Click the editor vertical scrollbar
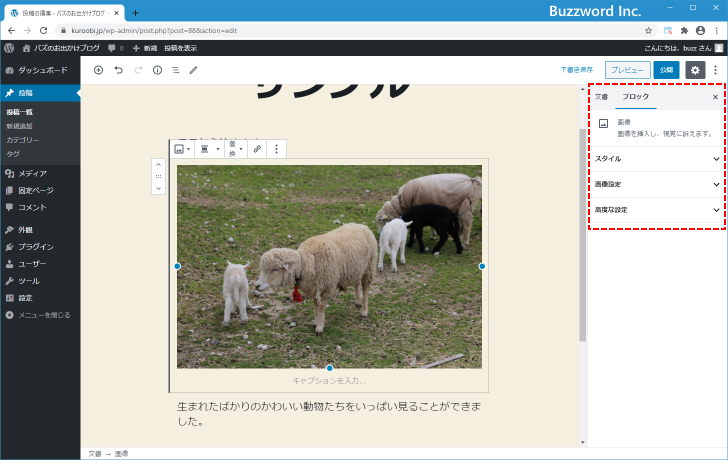The image size is (728, 460). click(582, 234)
